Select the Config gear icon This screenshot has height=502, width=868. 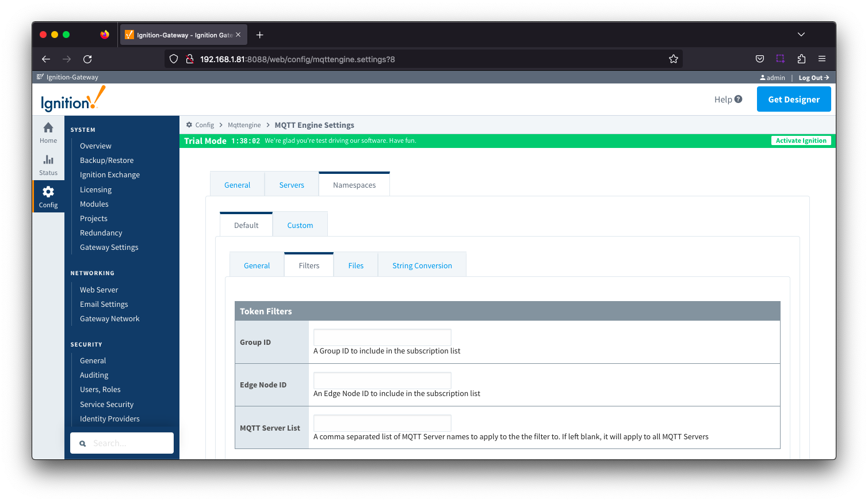click(48, 192)
